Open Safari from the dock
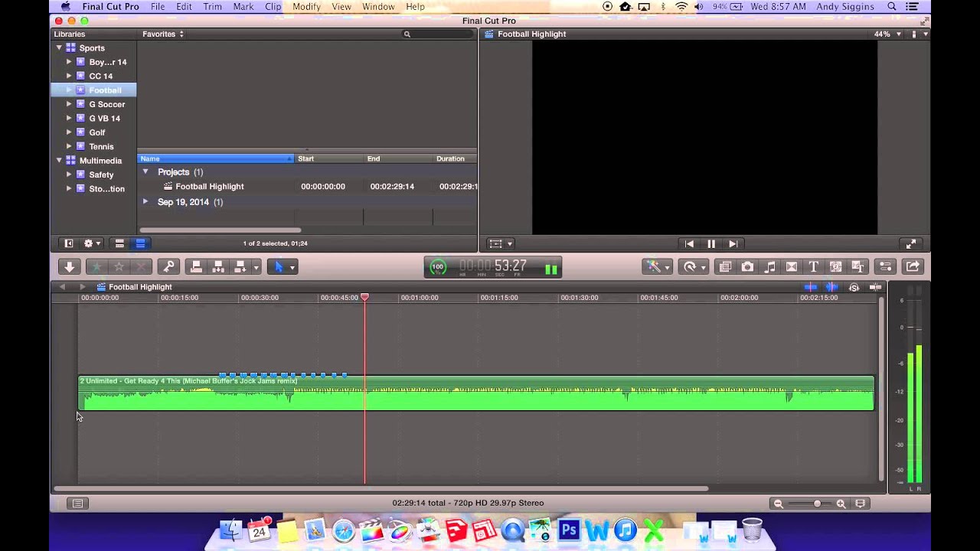The width and height of the screenshot is (980, 551). coord(344,530)
